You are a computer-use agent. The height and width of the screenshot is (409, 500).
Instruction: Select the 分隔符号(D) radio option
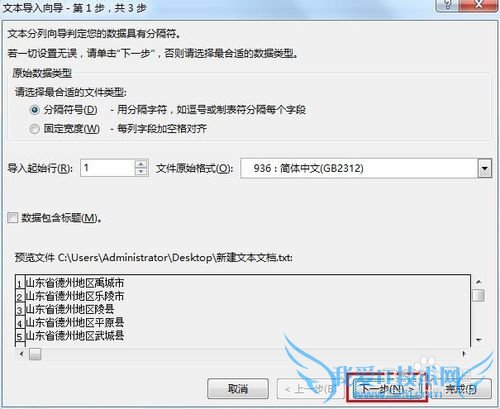35,110
